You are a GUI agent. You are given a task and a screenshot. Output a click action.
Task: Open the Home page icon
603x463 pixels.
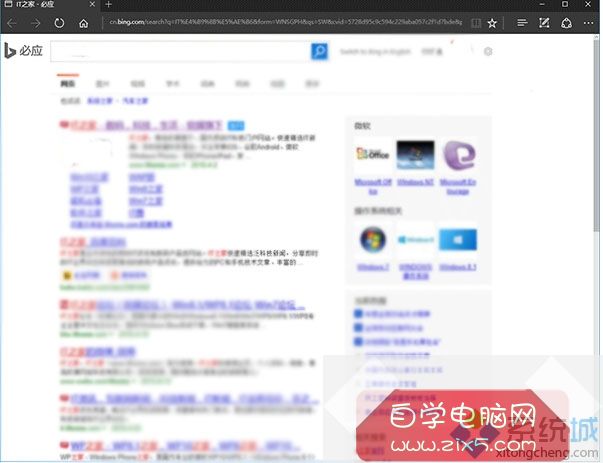click(83, 23)
